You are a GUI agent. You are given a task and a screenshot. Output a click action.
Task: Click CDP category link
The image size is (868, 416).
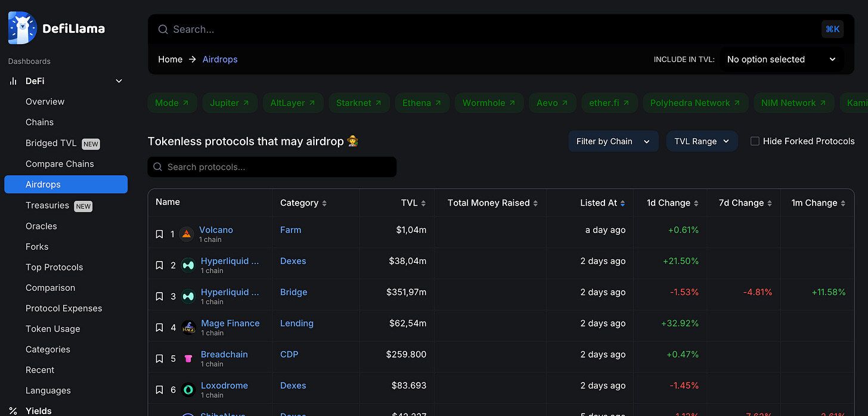(x=289, y=354)
